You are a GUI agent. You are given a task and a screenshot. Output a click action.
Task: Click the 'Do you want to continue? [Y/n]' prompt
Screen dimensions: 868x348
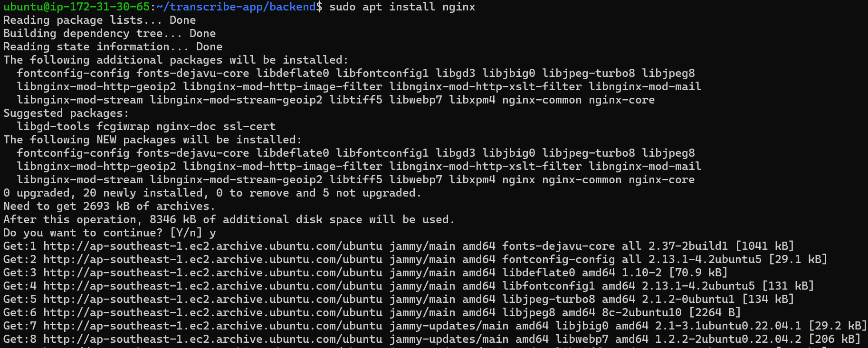(x=103, y=233)
